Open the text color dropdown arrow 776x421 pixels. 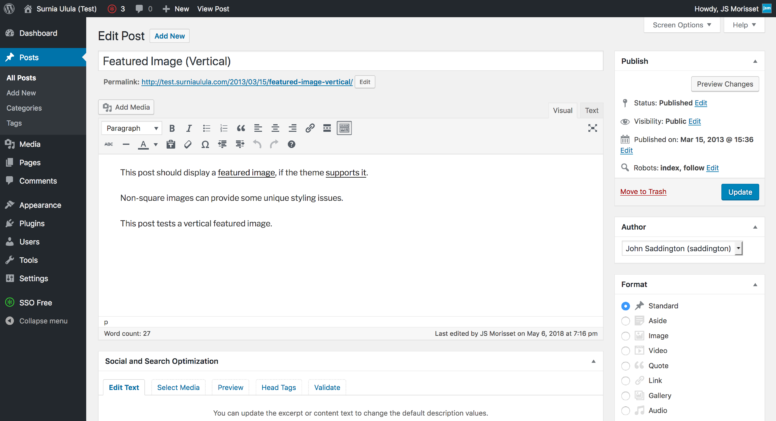tap(155, 144)
